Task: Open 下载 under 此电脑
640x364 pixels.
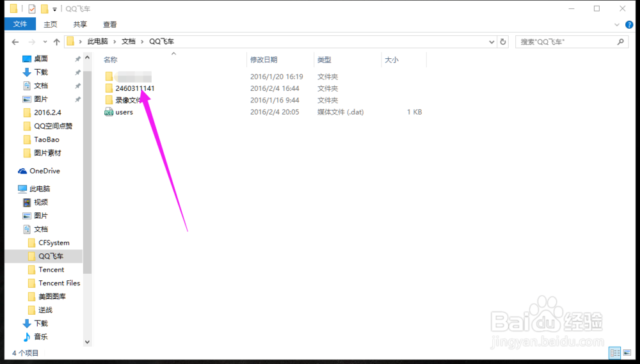Action: [x=41, y=324]
